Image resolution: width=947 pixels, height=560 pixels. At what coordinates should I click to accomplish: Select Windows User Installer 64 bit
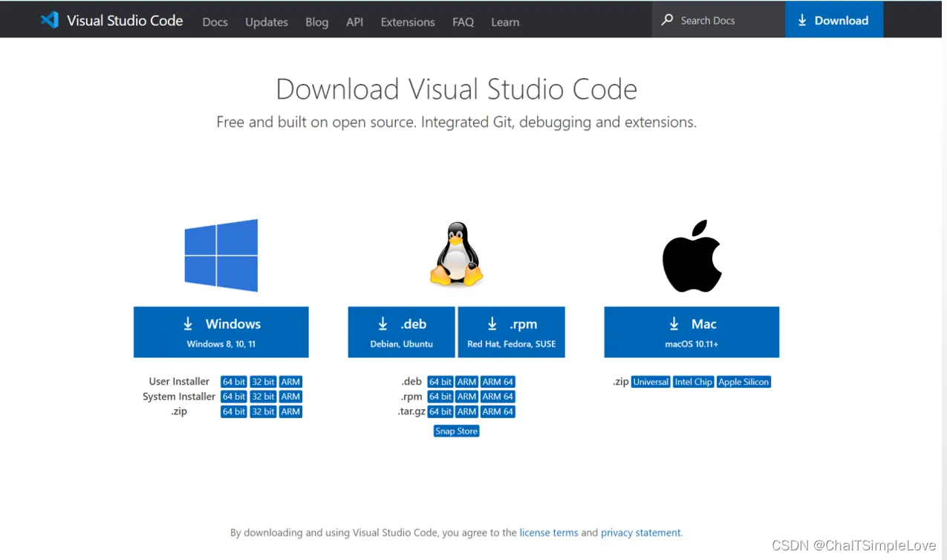[234, 382]
